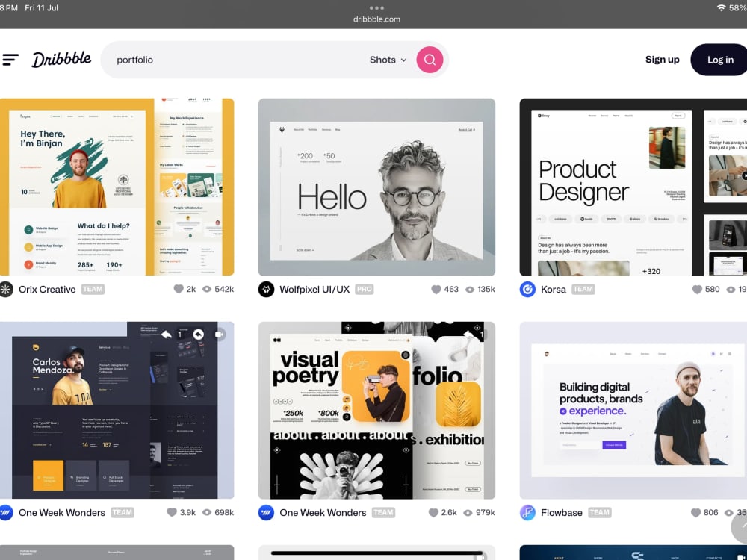Click the views eye icon showing 542k
The width and height of the screenshot is (747, 560).
[207, 289]
